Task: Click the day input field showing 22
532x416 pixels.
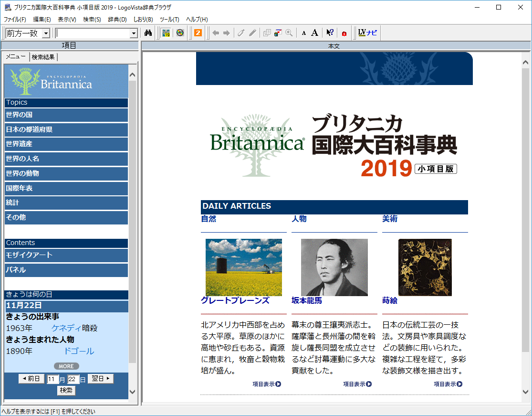Action: click(73, 379)
